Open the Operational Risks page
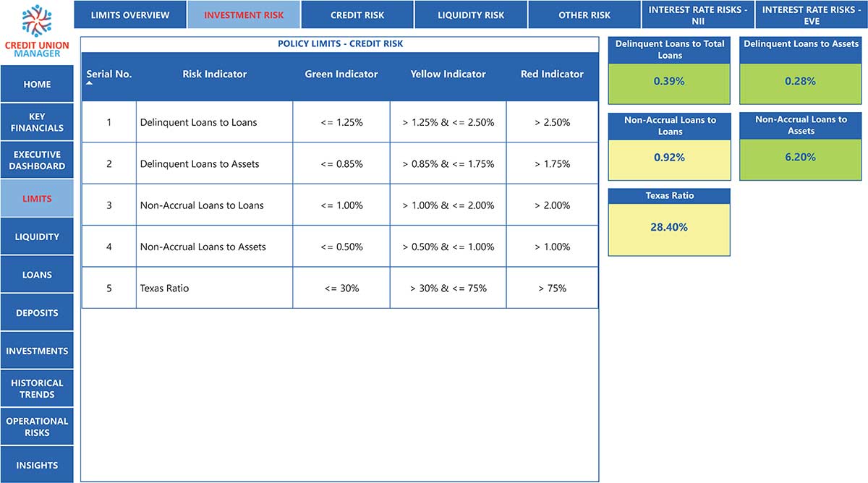The image size is (868, 483). click(37, 427)
